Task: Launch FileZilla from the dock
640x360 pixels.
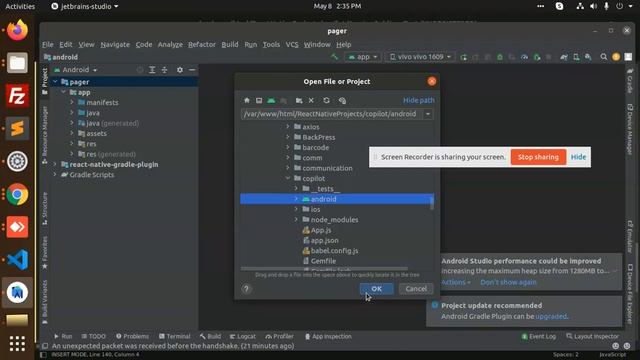Action: point(17,96)
